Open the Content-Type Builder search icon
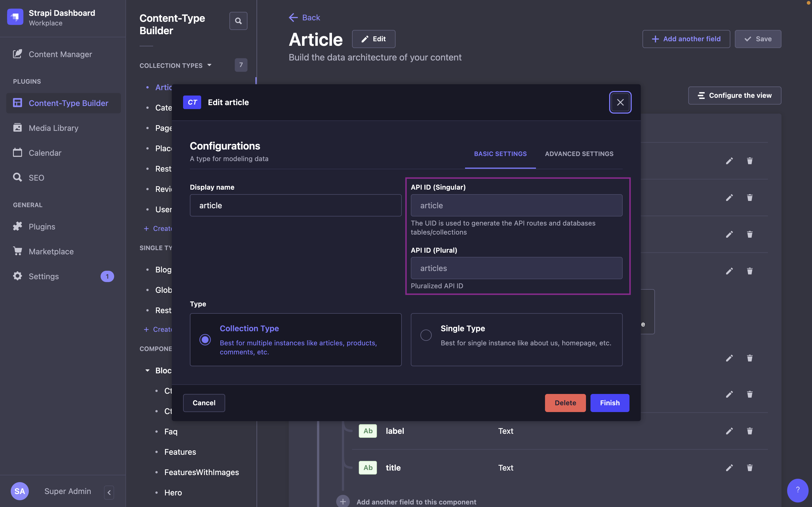 (x=238, y=21)
